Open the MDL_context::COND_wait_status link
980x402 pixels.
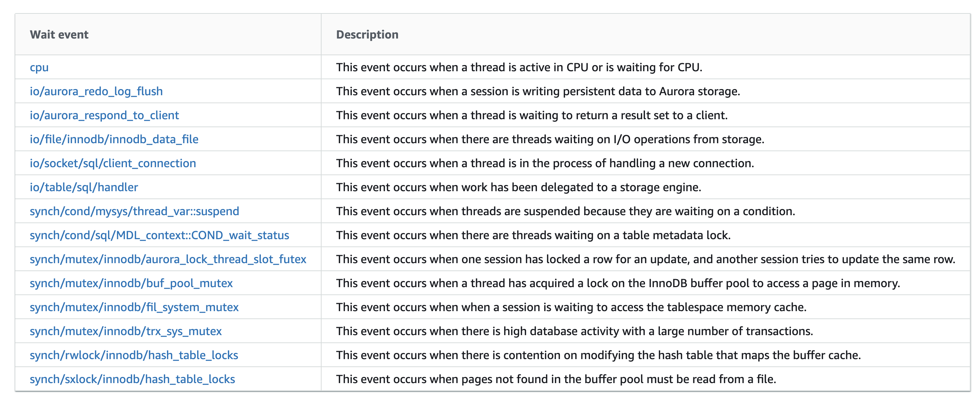pyautogui.click(x=159, y=235)
